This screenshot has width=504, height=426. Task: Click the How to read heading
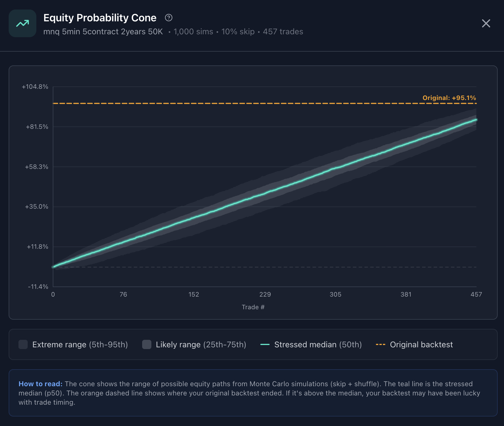40,384
